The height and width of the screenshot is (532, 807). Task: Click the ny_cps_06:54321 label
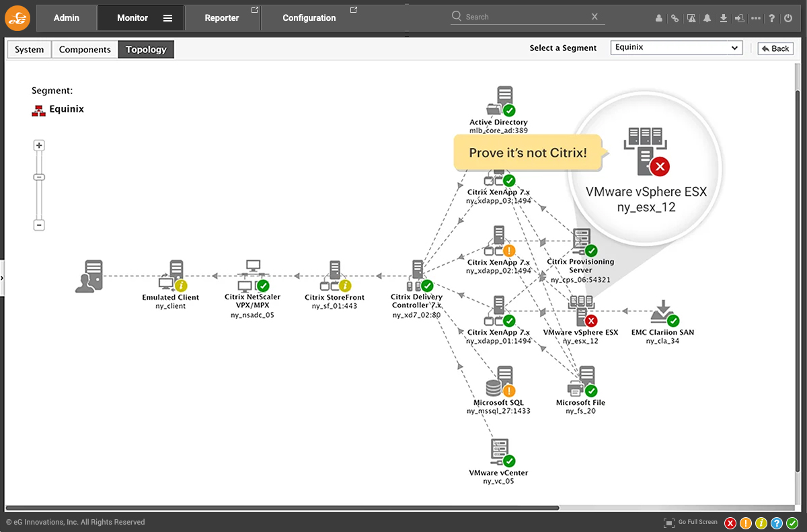tap(580, 279)
